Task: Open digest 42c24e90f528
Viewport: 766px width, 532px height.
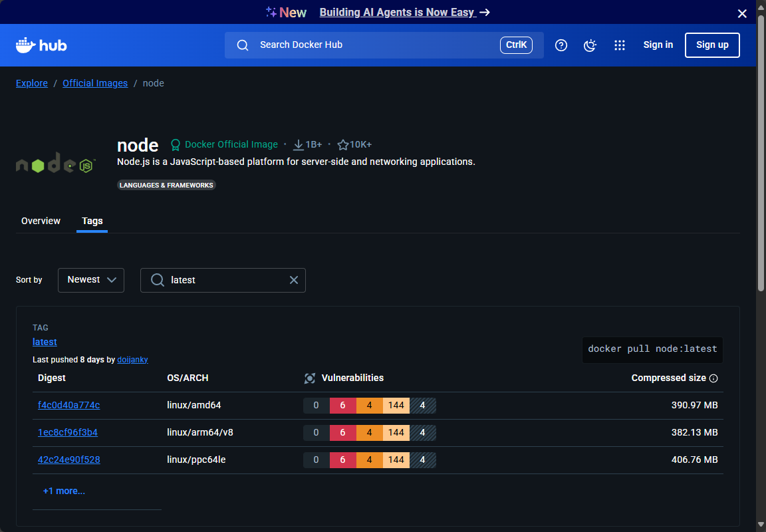Action: click(69, 460)
